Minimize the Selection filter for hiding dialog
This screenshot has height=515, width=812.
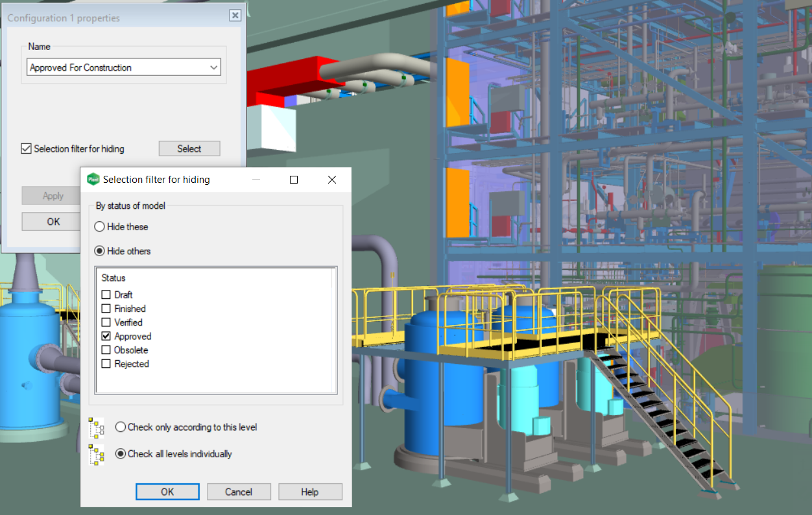pyautogui.click(x=256, y=180)
